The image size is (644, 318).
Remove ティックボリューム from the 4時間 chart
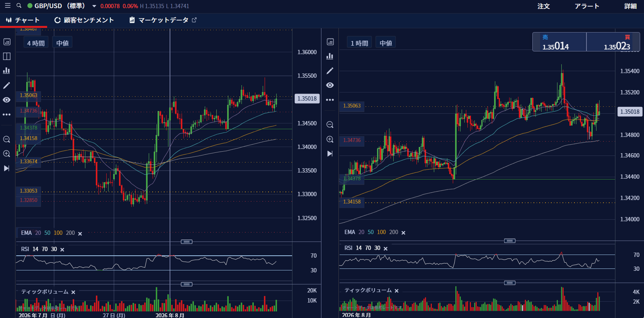click(x=73, y=292)
